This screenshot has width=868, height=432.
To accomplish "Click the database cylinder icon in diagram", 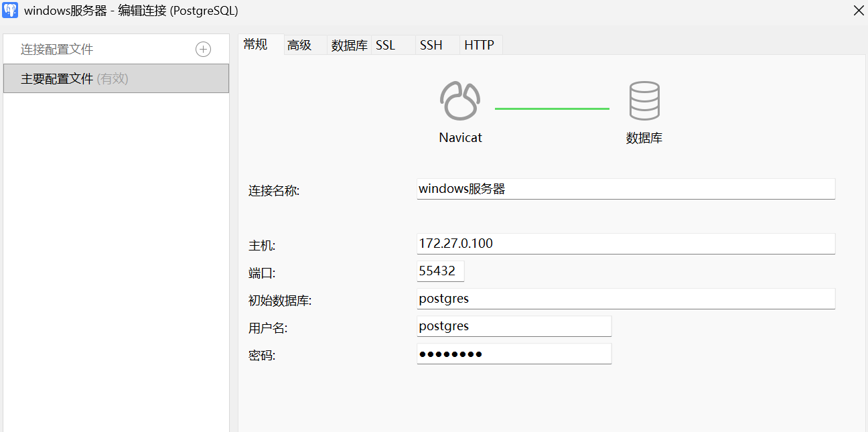I will [644, 101].
